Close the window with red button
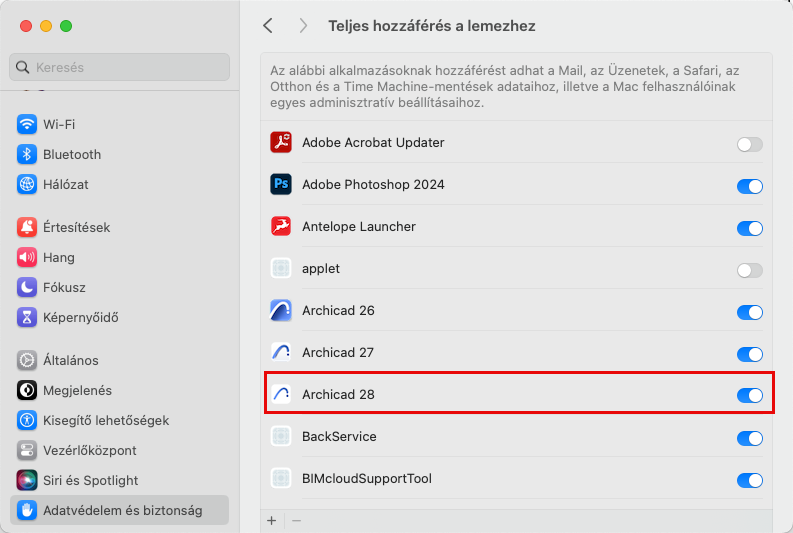793x533 pixels. click(26, 26)
